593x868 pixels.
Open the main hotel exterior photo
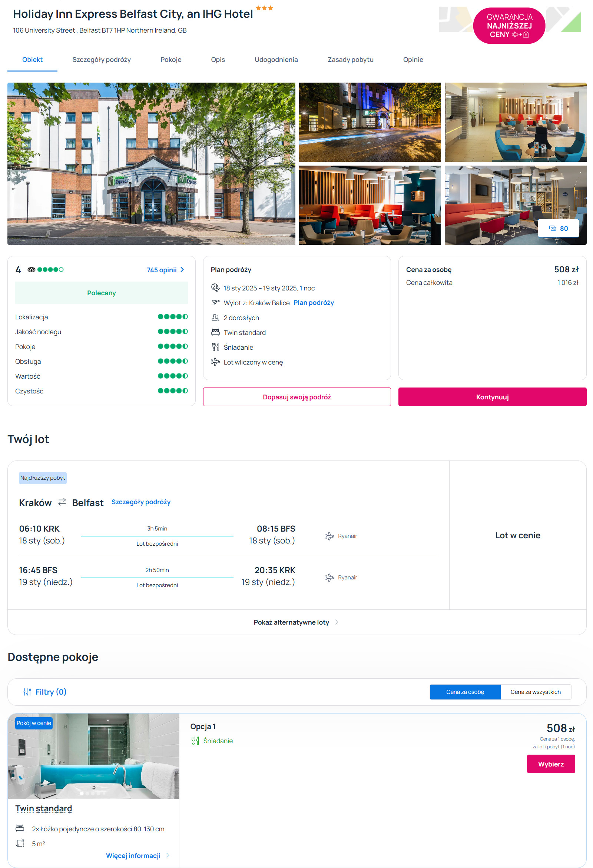click(x=151, y=164)
